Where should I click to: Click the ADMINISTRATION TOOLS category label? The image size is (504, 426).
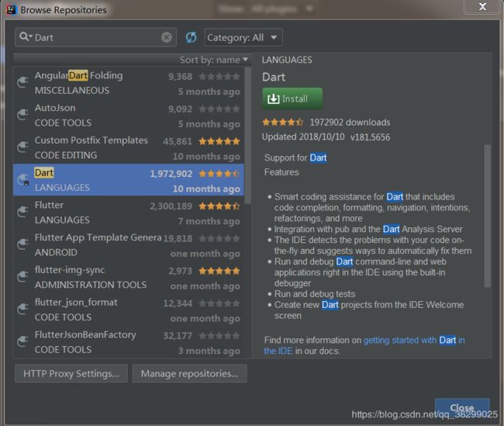click(x=91, y=285)
